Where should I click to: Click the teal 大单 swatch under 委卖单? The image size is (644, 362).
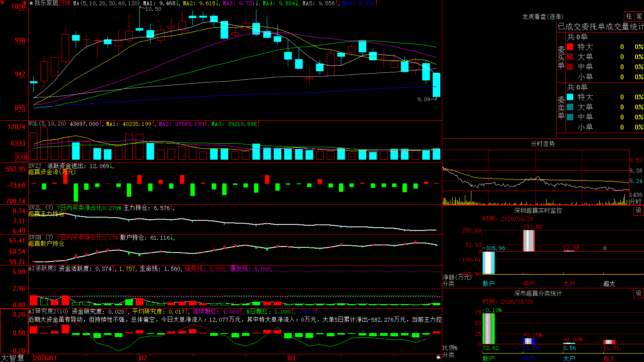pos(570,107)
